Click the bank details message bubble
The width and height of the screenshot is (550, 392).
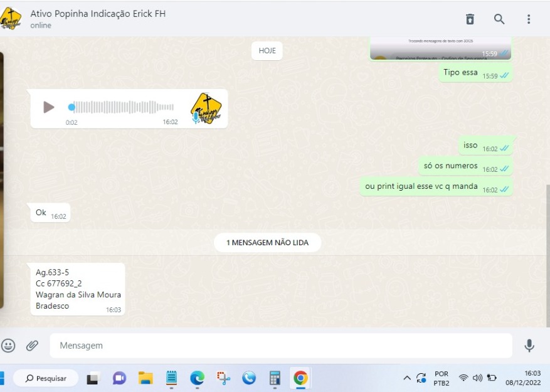pos(78,289)
